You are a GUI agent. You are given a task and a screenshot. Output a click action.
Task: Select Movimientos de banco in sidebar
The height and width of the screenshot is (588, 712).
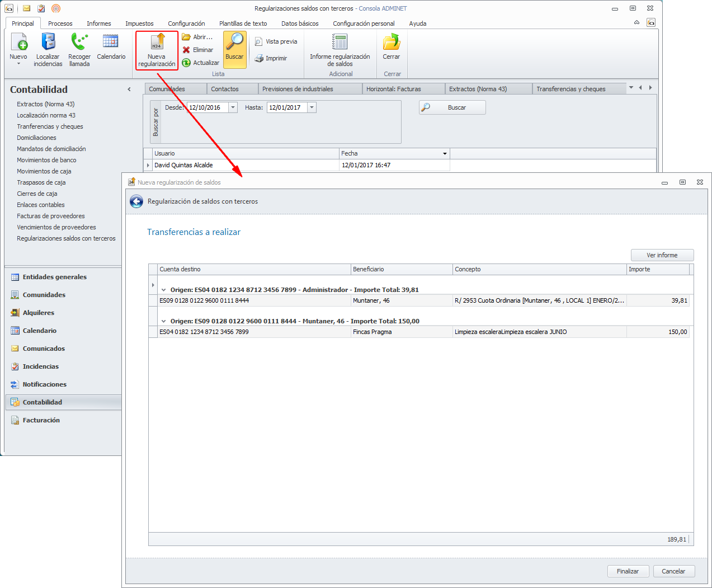pyautogui.click(x=46, y=160)
